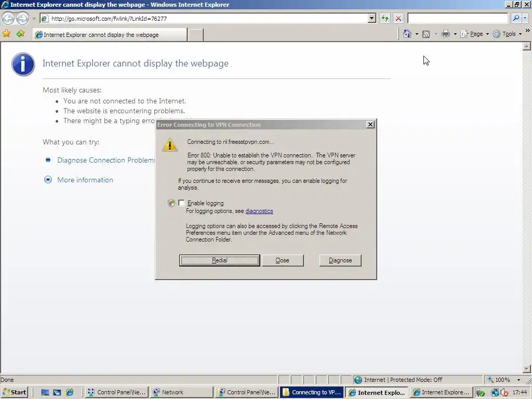Click the green shield tray icon
This screenshot has width=532, height=399.
[x=481, y=393]
